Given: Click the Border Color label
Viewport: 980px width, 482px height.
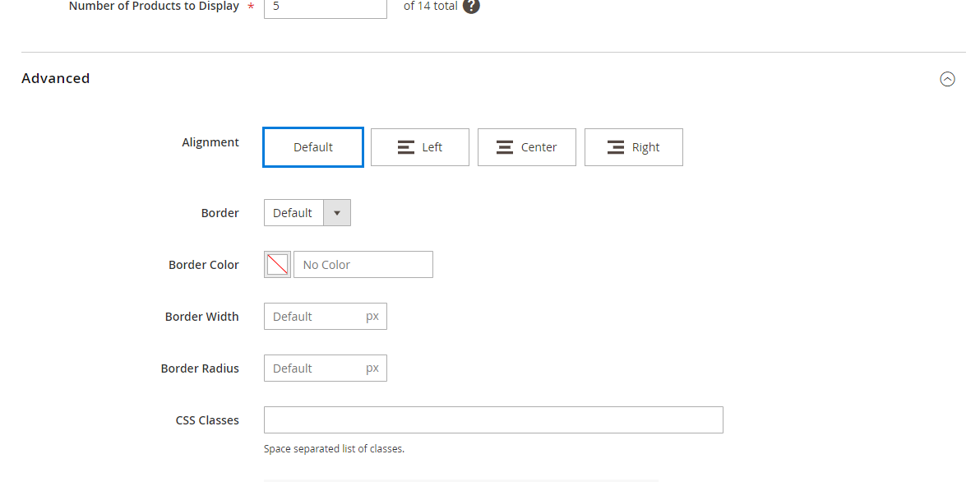Looking at the screenshot, I should point(204,265).
